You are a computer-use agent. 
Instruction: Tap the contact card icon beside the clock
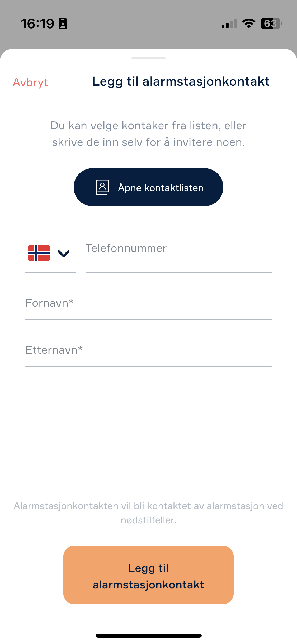[63, 24]
